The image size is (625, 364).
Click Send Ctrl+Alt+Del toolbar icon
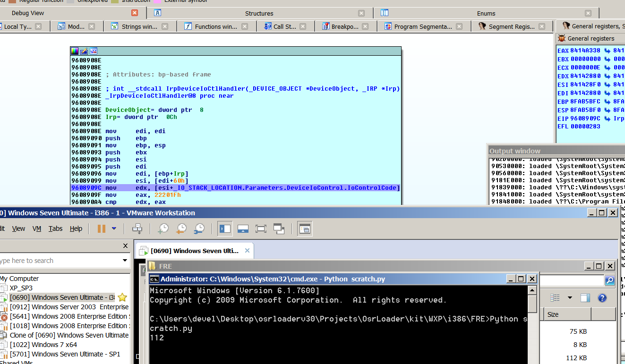pyautogui.click(x=137, y=229)
